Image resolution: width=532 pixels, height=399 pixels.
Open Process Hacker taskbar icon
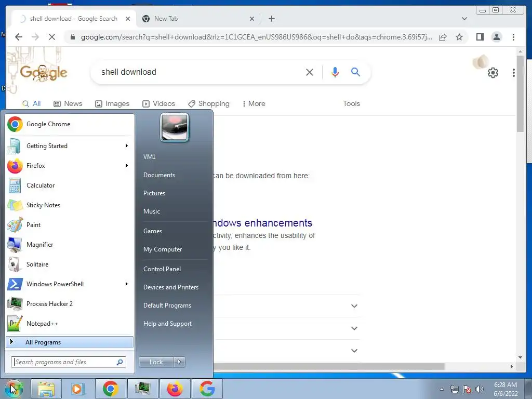(x=142, y=389)
